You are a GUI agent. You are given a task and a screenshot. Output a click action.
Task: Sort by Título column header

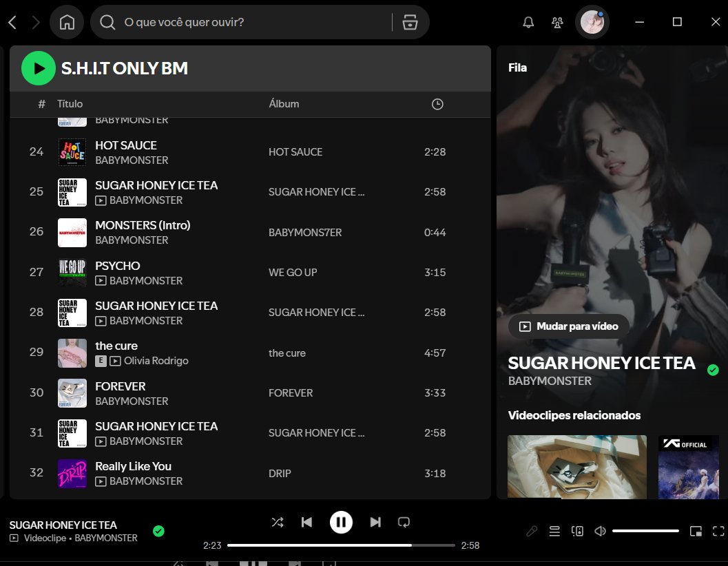click(x=70, y=104)
